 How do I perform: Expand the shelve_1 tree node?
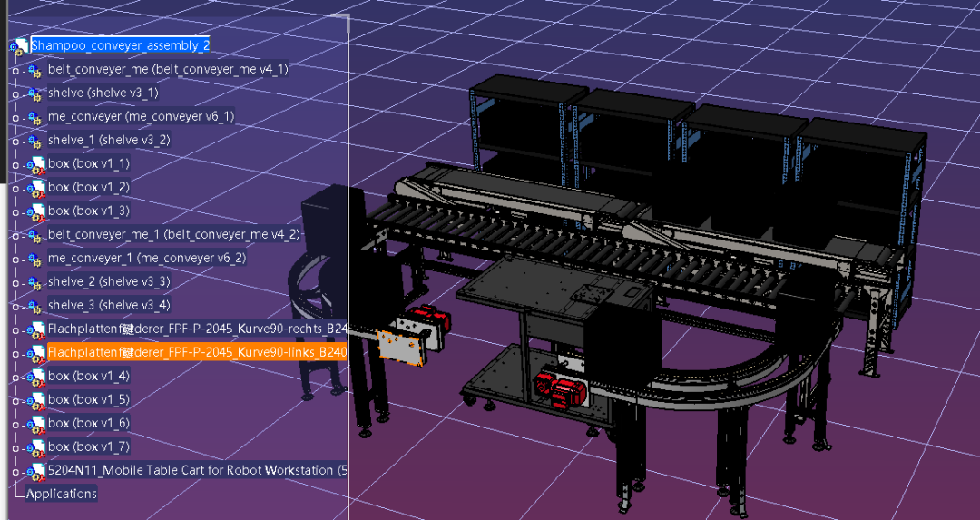(x=15, y=142)
